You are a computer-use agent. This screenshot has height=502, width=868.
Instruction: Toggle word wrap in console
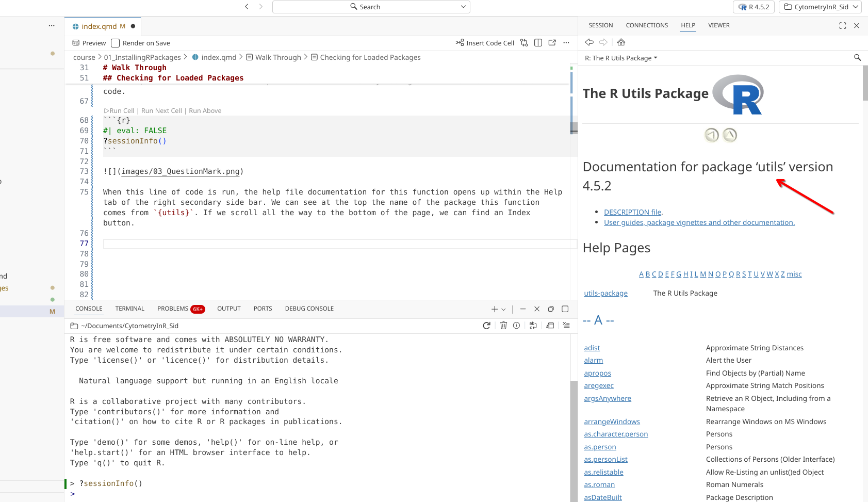tap(533, 326)
